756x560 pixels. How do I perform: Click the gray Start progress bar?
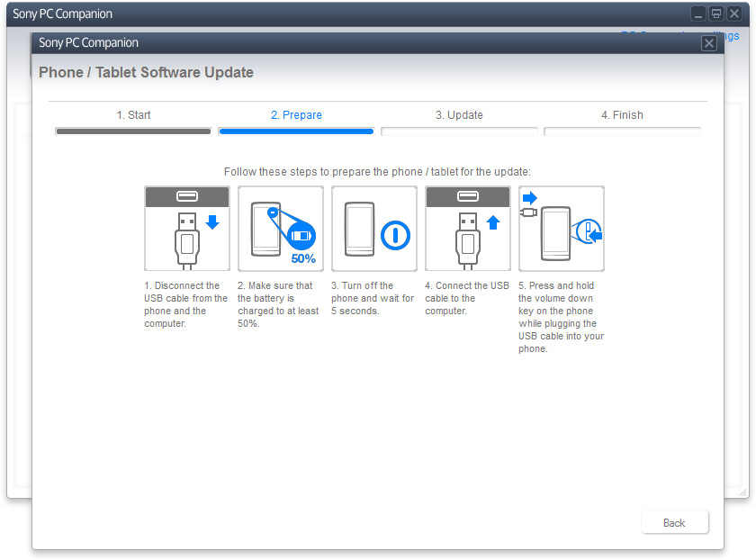[x=133, y=131]
